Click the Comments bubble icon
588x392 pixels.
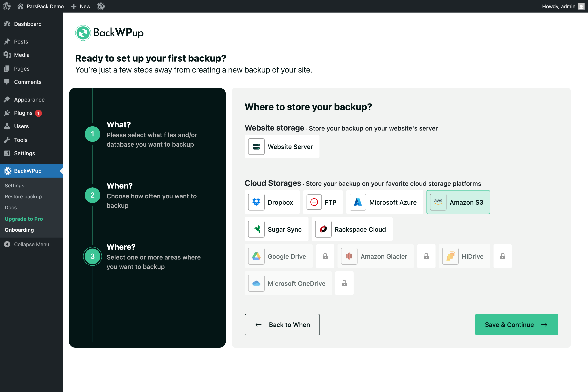tap(7, 82)
